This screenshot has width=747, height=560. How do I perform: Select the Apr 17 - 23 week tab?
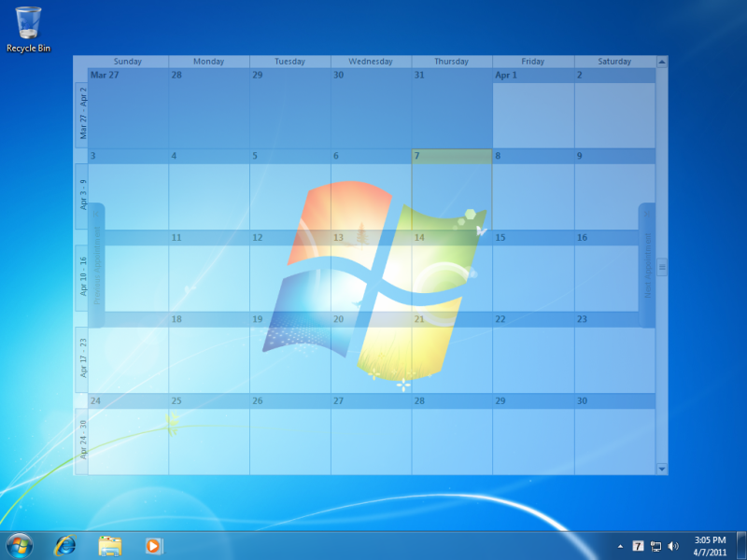82,359
